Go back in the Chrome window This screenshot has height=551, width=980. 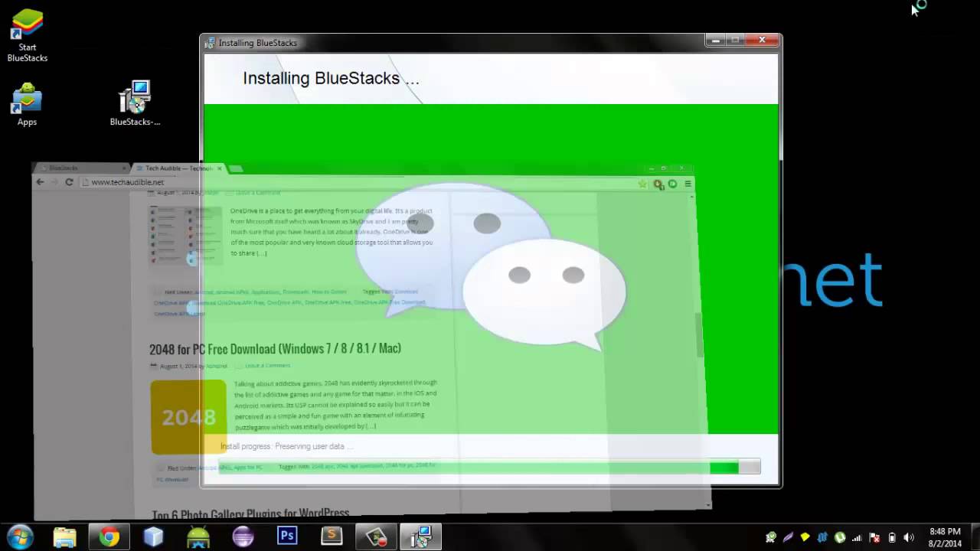(x=40, y=182)
